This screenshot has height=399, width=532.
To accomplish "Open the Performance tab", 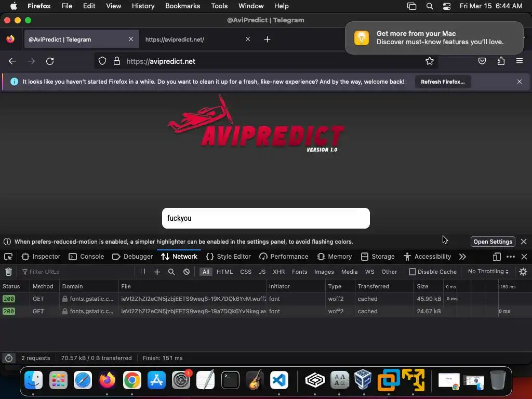I will (x=284, y=257).
